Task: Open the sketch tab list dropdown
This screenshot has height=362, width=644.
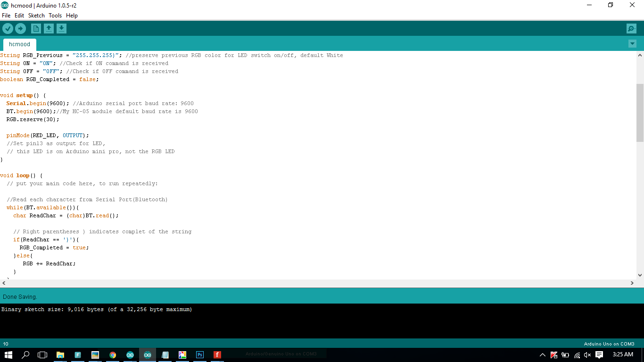Action: pos(632,43)
